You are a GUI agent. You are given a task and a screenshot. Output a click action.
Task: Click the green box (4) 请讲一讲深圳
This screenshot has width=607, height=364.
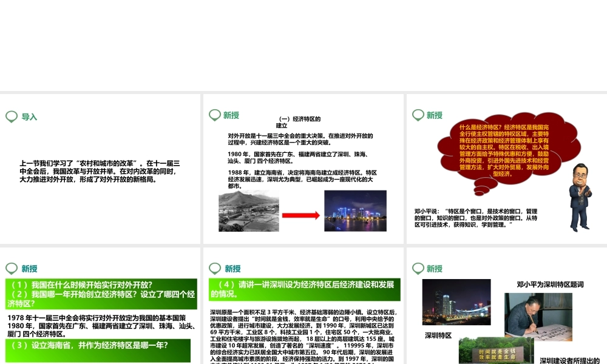click(304, 289)
